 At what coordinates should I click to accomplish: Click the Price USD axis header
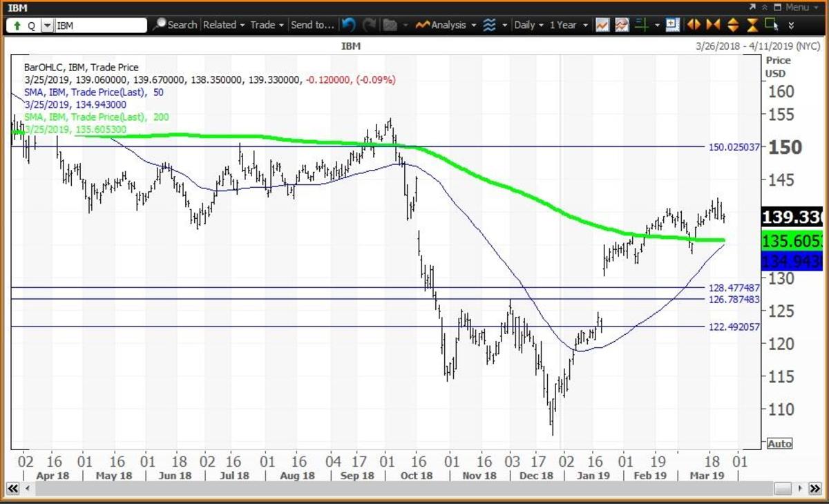(x=777, y=66)
